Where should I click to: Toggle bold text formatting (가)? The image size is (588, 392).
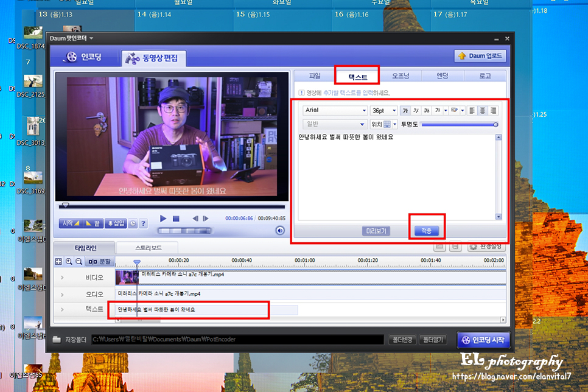(405, 111)
